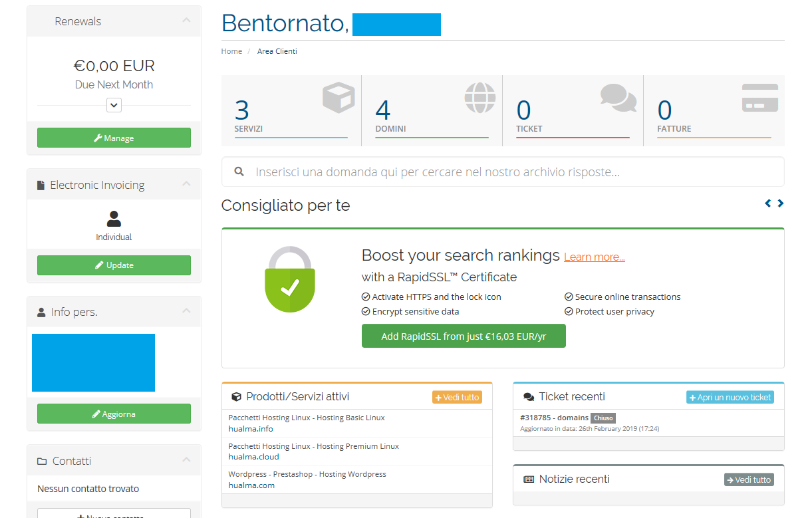Image resolution: width=812 pixels, height=518 pixels.
Task: Go to next recommendation with right arrow
Action: point(781,203)
